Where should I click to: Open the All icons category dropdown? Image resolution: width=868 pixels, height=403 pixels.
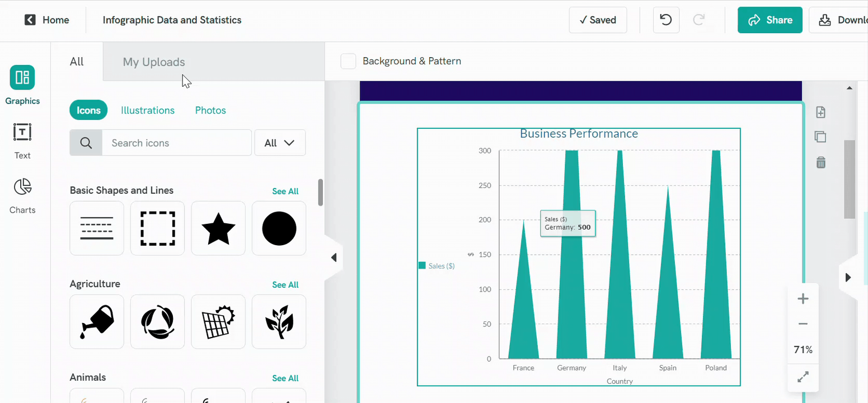[x=280, y=143]
